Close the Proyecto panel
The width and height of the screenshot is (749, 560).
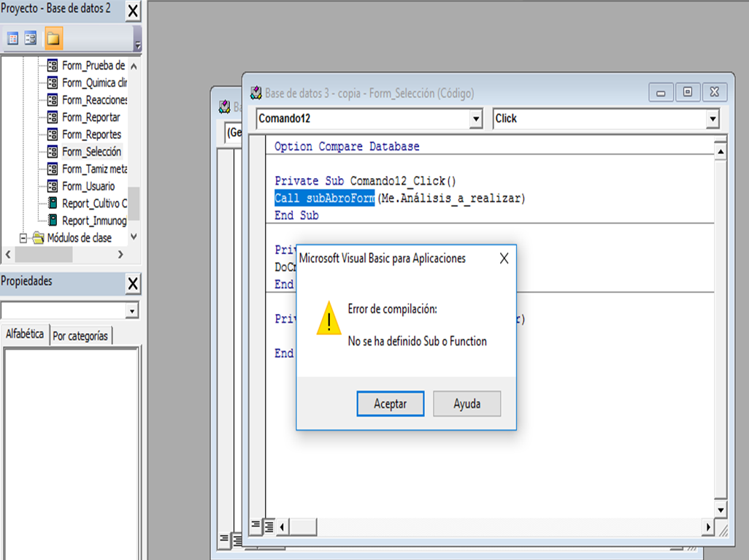click(x=133, y=10)
